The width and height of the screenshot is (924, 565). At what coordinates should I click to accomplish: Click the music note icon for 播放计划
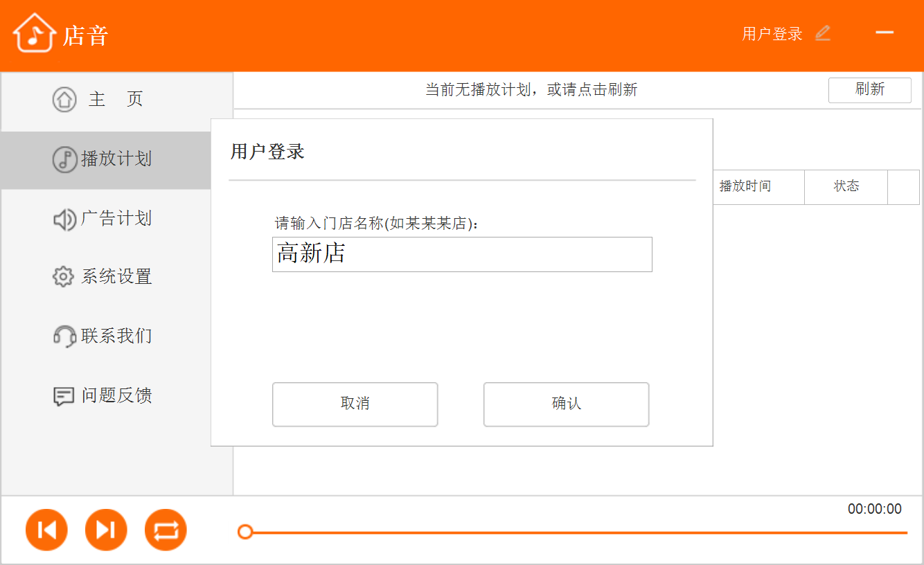click(64, 159)
